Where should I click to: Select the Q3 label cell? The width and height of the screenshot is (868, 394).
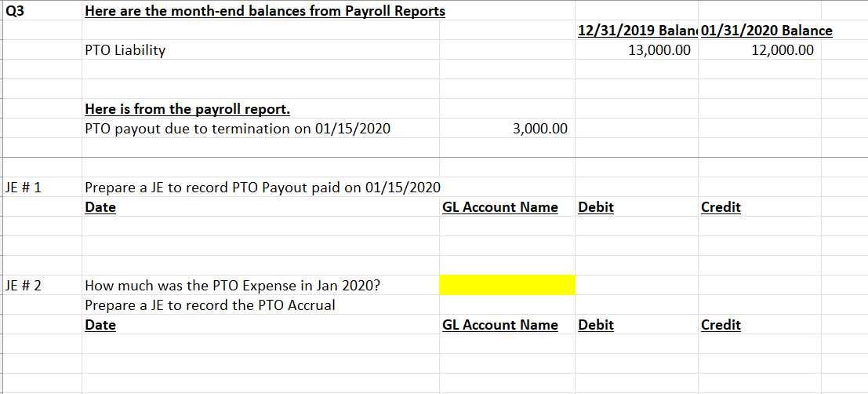click(x=42, y=11)
